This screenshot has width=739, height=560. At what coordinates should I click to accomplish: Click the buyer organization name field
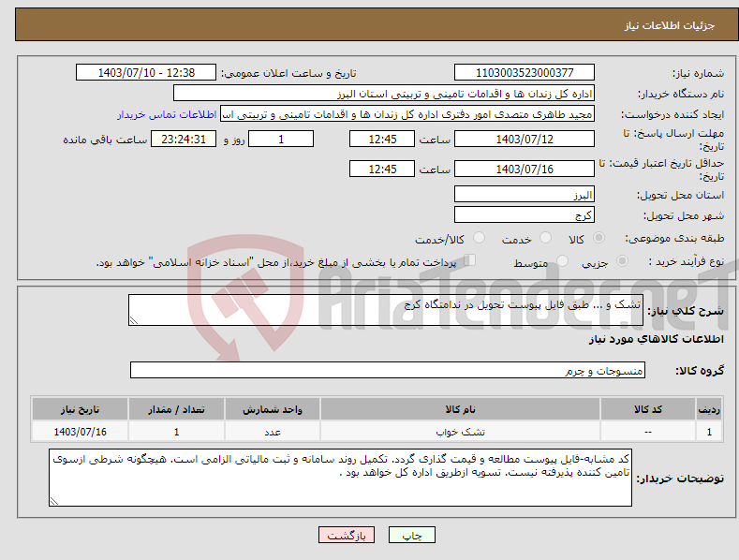point(384,94)
